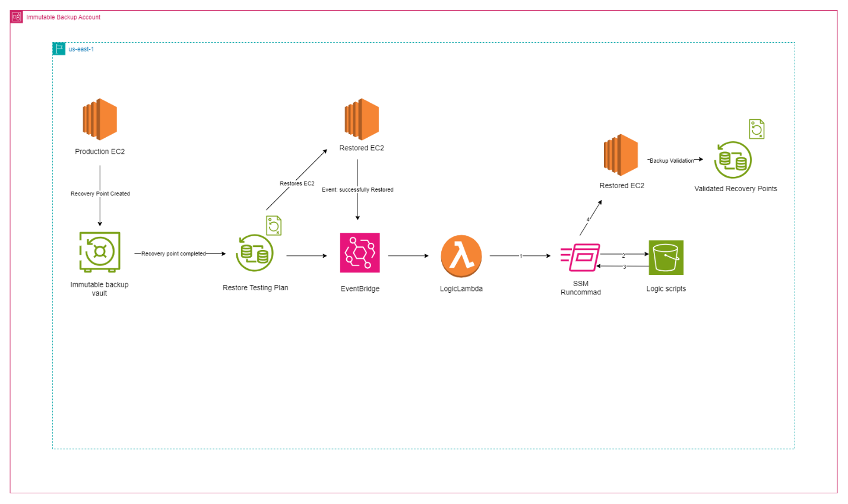Click the small document icon above Validated Recovery Points
The image size is (848, 504).
[x=757, y=129]
